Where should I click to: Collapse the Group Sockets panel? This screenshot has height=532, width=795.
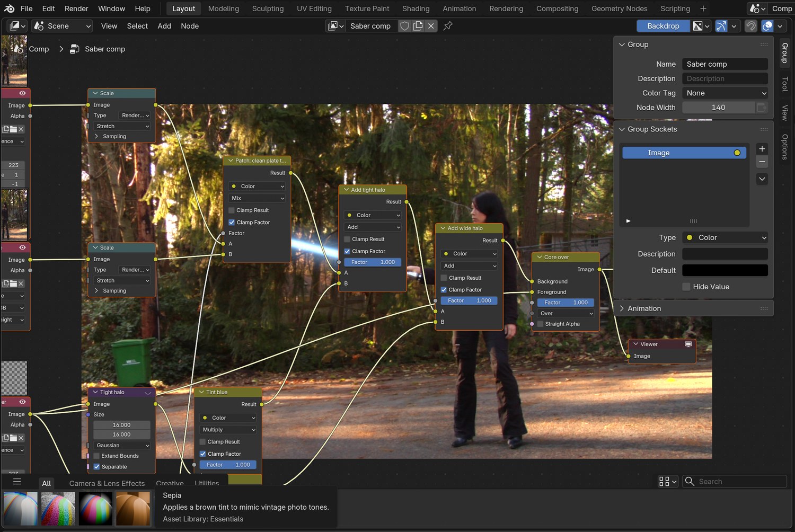pyautogui.click(x=652, y=129)
